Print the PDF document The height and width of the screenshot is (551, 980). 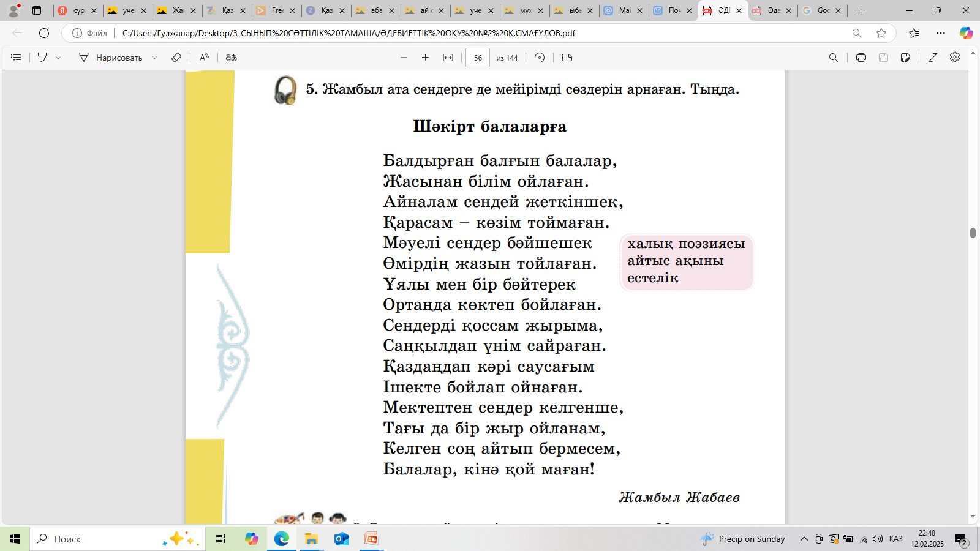pyautogui.click(x=861, y=58)
